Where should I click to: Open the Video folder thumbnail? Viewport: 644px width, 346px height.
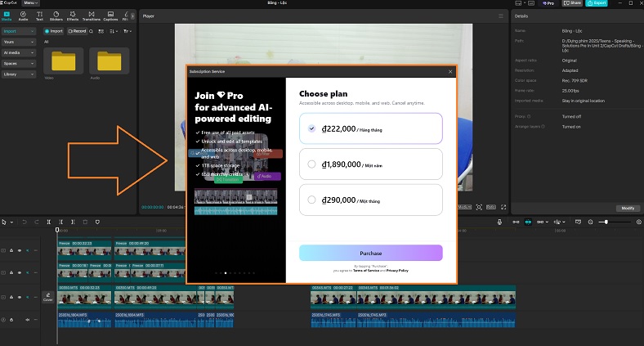(x=63, y=62)
